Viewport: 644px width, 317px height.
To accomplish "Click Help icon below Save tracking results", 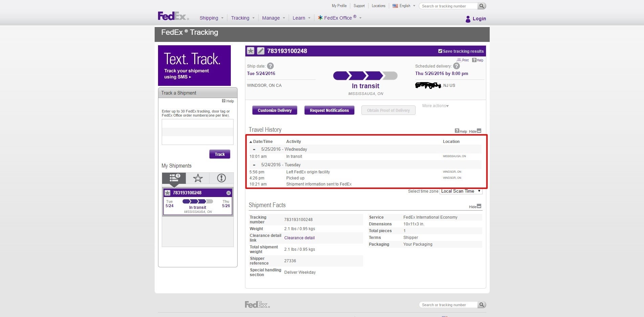I will [478, 60].
